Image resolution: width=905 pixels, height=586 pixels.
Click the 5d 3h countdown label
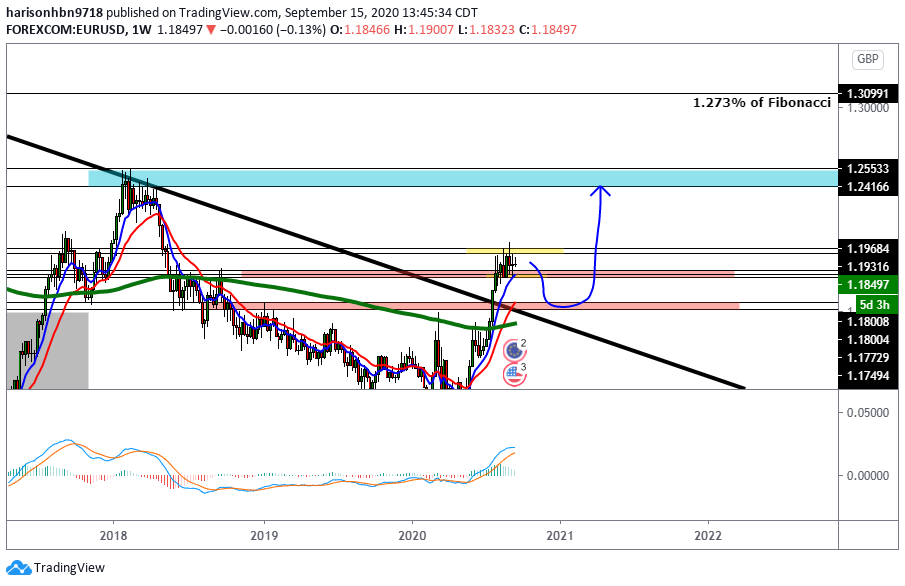875,304
